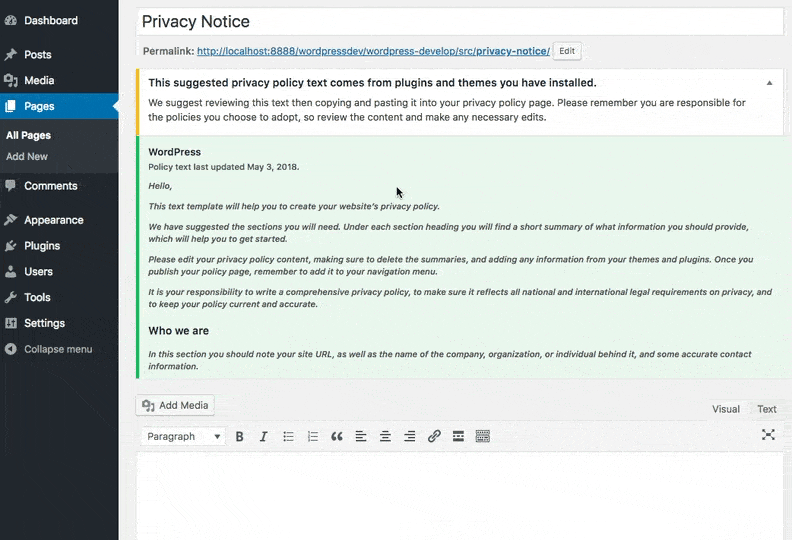Click the camera-note icon on Add Media
Screen dimensions: 792x540
pos(148,406)
